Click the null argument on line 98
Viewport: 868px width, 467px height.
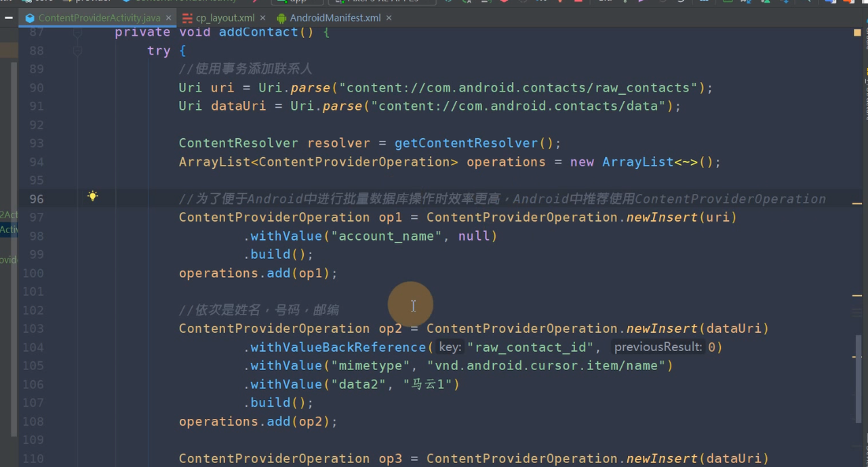pos(474,236)
